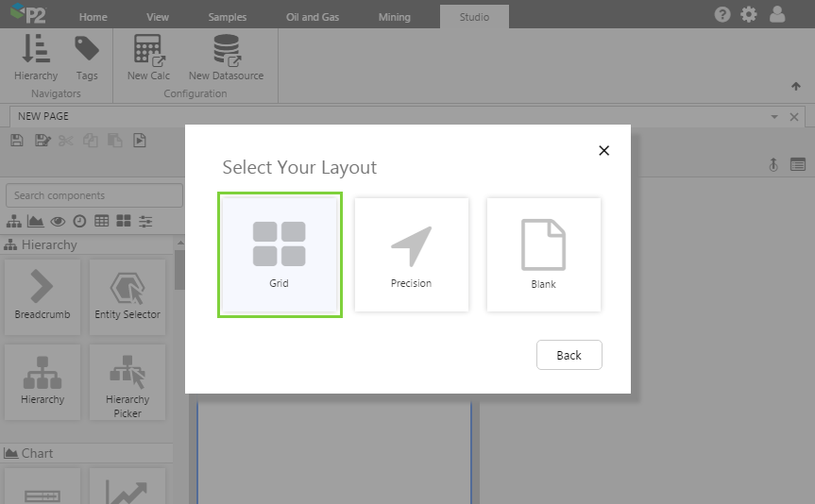Click the touch pointer icon at right
815x504 pixels.
(773, 165)
